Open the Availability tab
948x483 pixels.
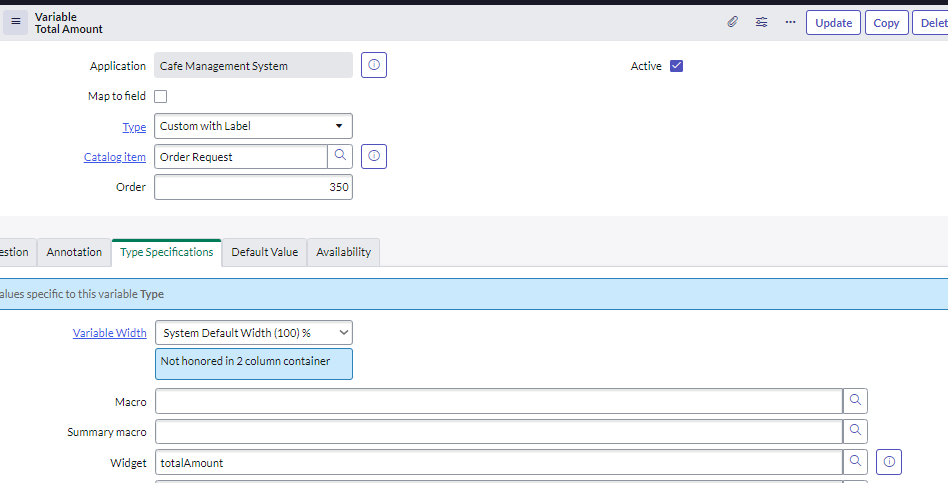tap(343, 252)
